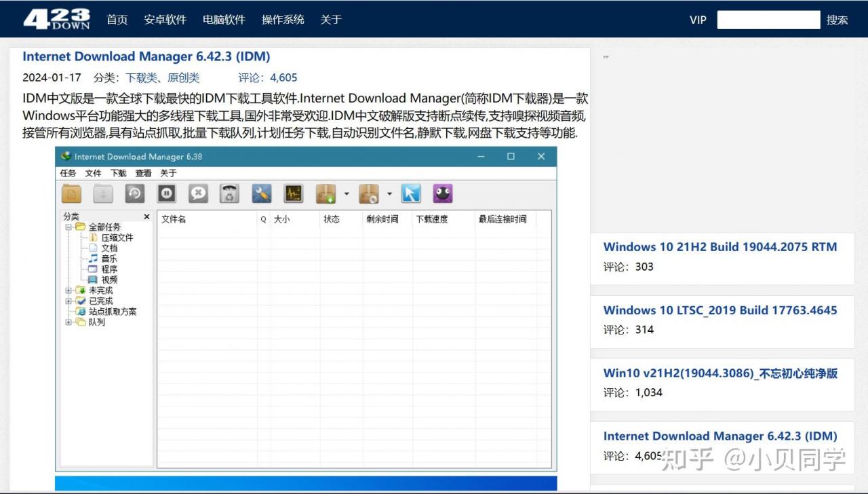Open the 下载类 category link
Screen dimensions: 868x494
click(141, 77)
